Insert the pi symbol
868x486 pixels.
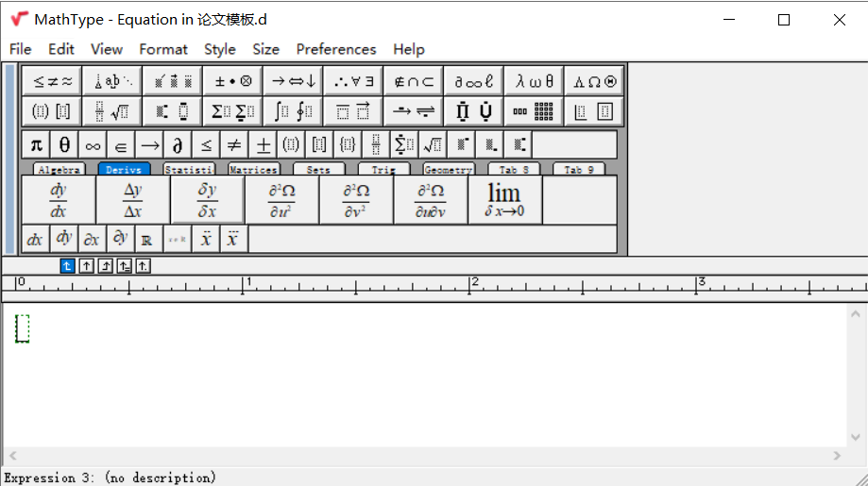click(x=36, y=145)
